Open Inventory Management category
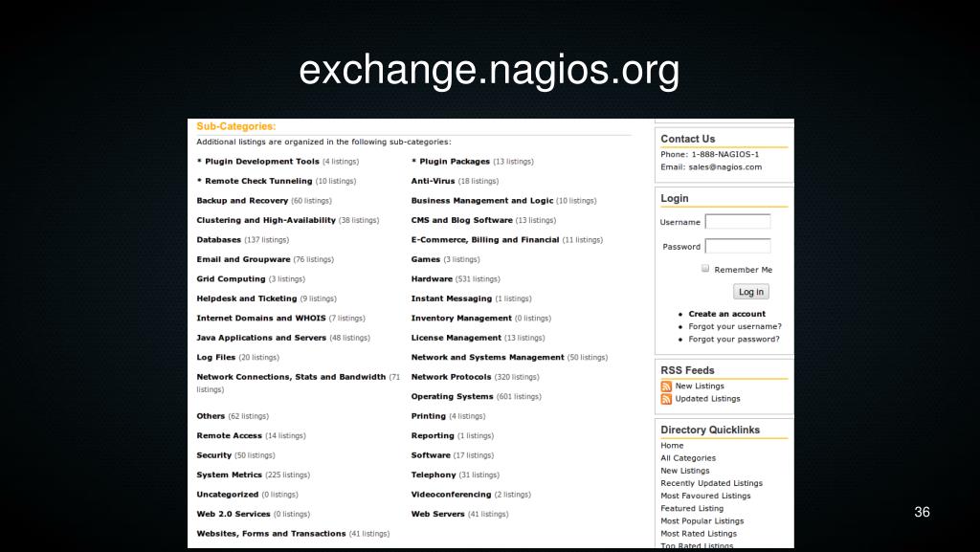 [x=461, y=319]
